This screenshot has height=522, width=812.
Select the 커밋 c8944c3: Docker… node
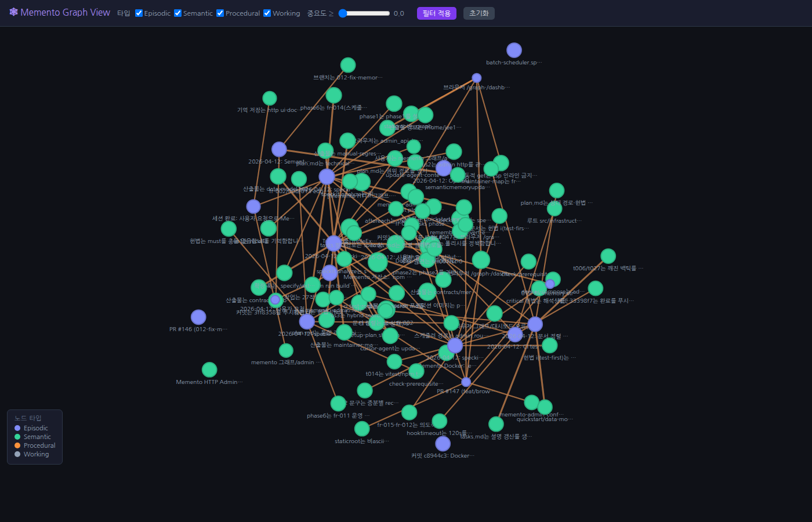point(443,444)
